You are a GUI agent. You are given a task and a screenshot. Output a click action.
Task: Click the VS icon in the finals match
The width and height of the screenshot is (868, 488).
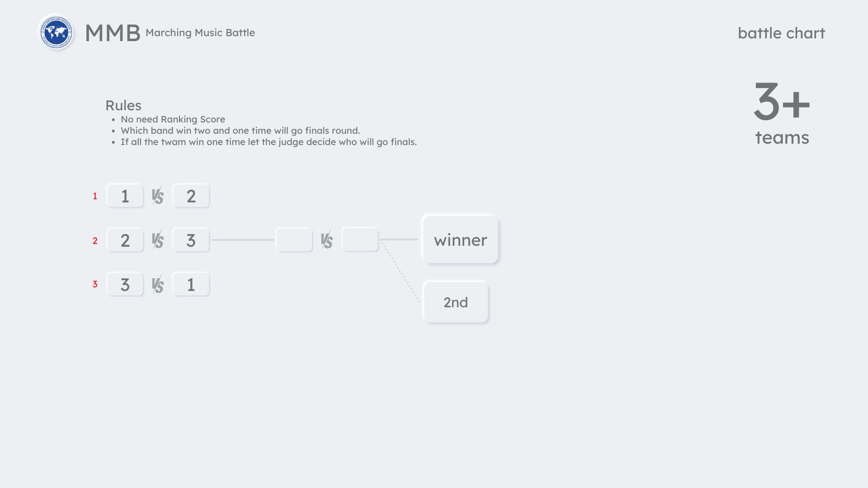[x=326, y=240]
